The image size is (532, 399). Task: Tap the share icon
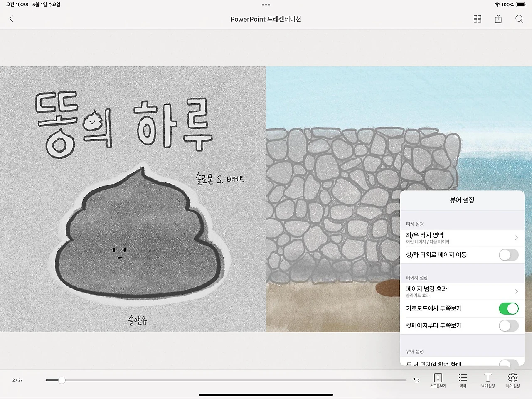pyautogui.click(x=498, y=19)
